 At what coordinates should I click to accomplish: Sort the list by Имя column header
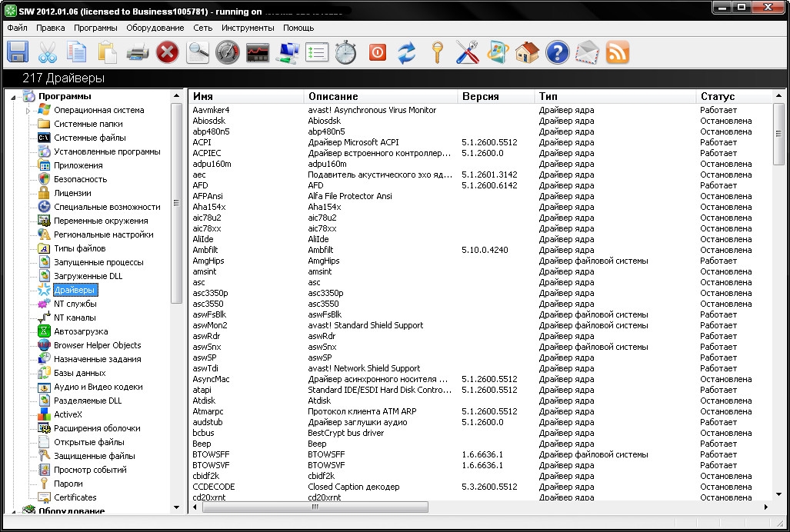(x=203, y=96)
